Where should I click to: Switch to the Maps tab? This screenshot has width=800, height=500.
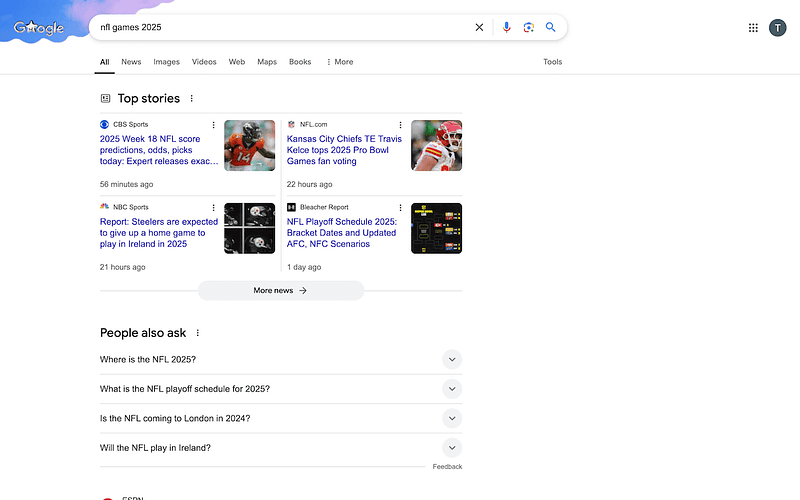click(267, 62)
